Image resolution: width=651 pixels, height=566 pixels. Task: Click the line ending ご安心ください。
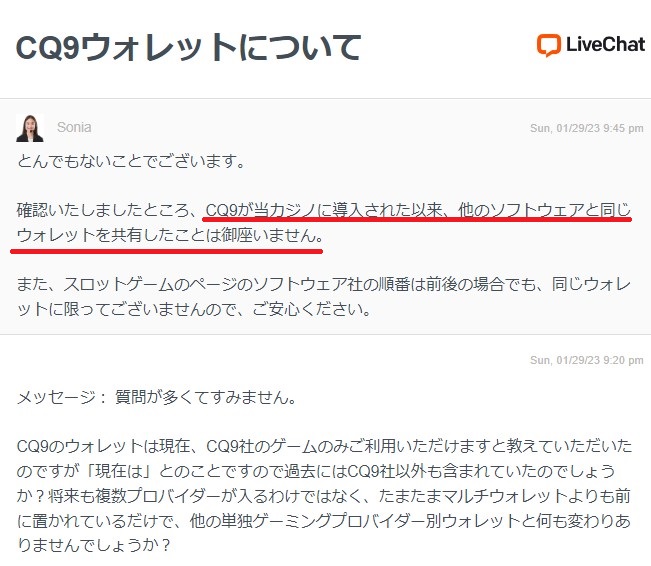pyautogui.click(x=194, y=309)
